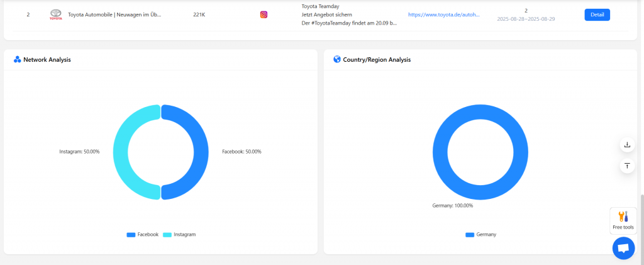Click the 'Facebook: 50.00%' chart label
The height and width of the screenshot is (265, 644).
point(241,152)
